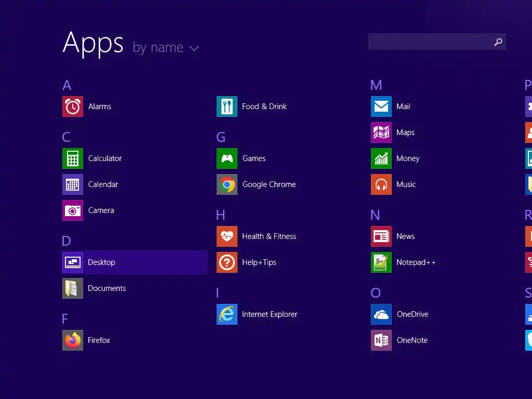Image resolution: width=532 pixels, height=399 pixels.
Task: Click the 'Music' label text
Action: [x=406, y=184]
